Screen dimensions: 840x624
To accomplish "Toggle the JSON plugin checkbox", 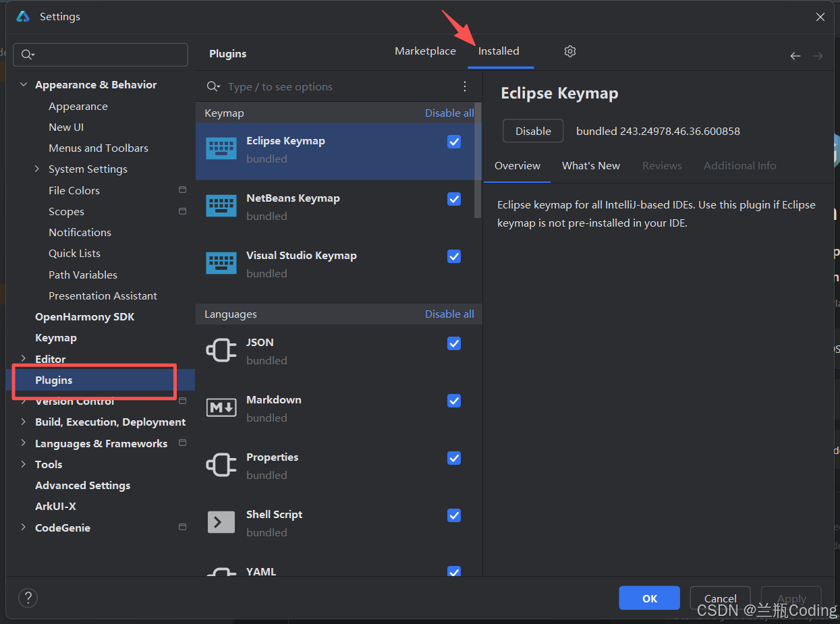I will tap(454, 343).
